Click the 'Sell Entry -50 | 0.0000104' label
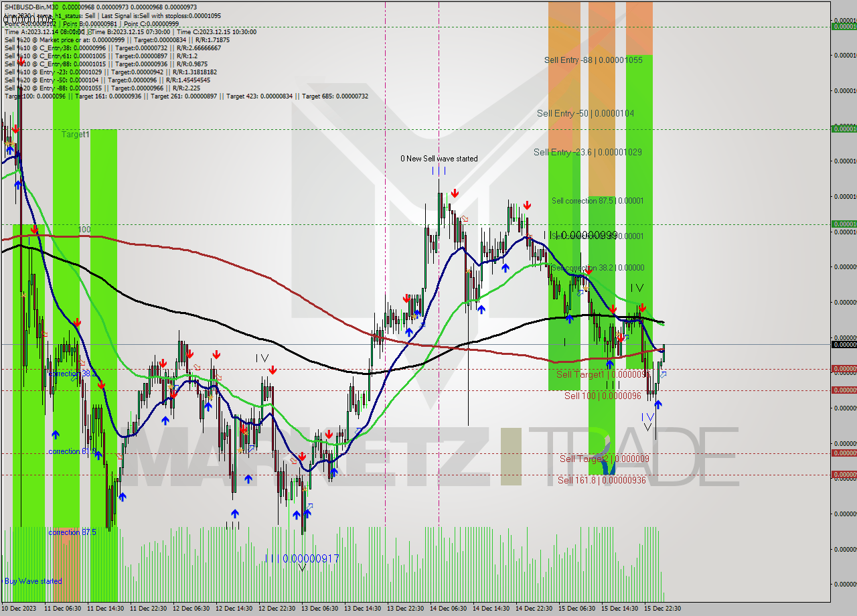This screenshot has width=857, height=616. (585, 113)
